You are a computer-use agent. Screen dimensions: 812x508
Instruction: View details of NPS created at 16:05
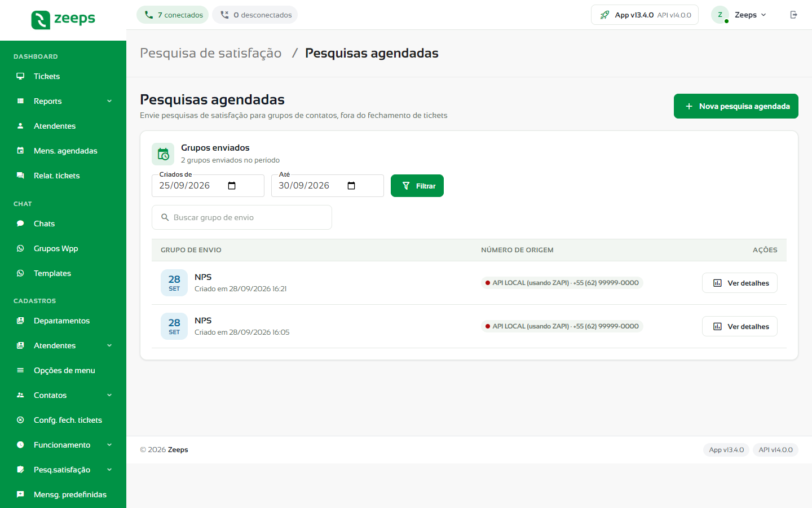point(740,326)
